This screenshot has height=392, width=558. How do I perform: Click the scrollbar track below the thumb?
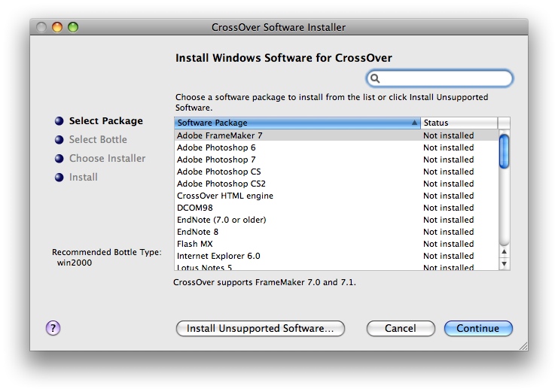(x=504, y=206)
